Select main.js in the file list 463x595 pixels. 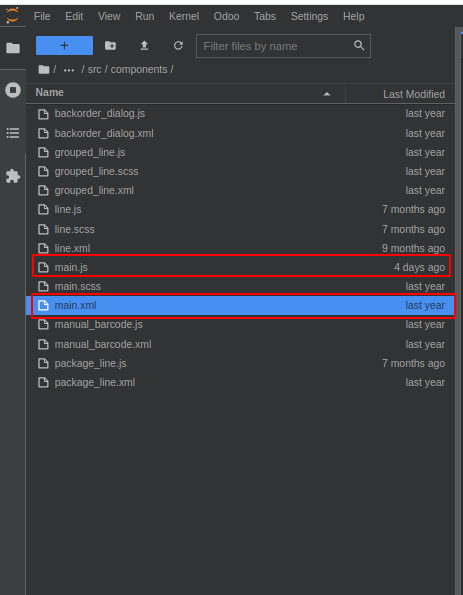[241, 267]
